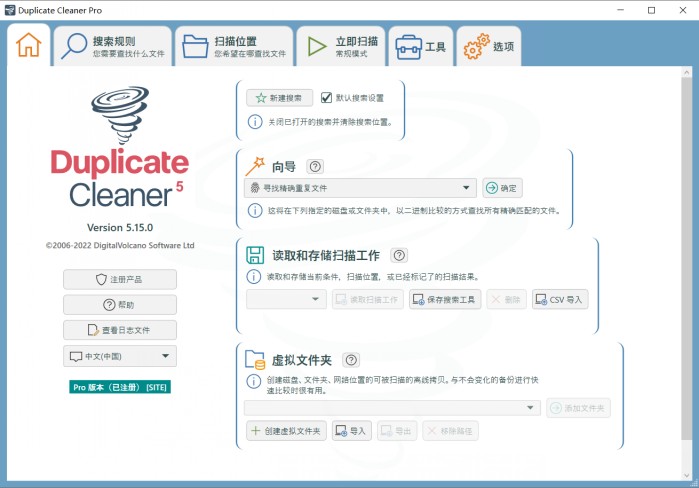
Task: Open the 工具 tab
Action: coord(421,46)
